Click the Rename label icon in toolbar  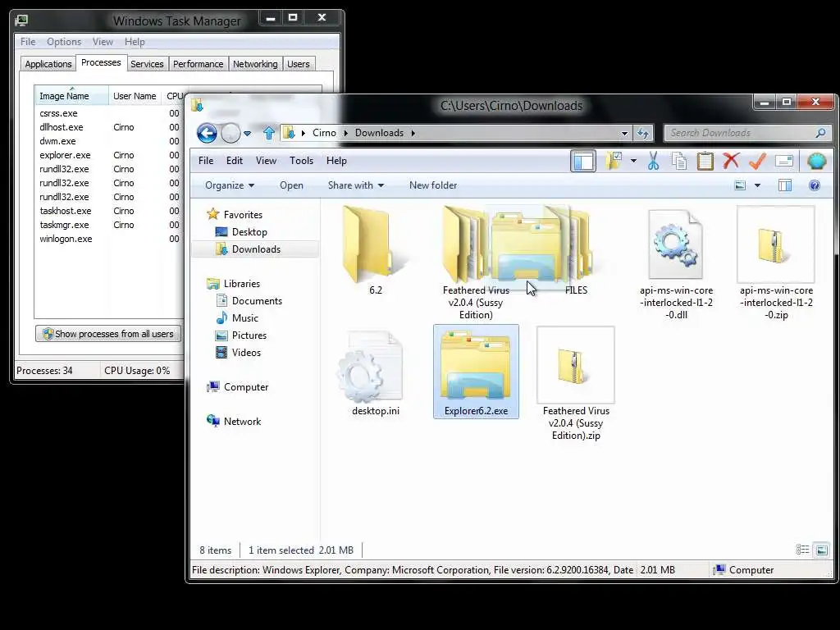pos(783,161)
